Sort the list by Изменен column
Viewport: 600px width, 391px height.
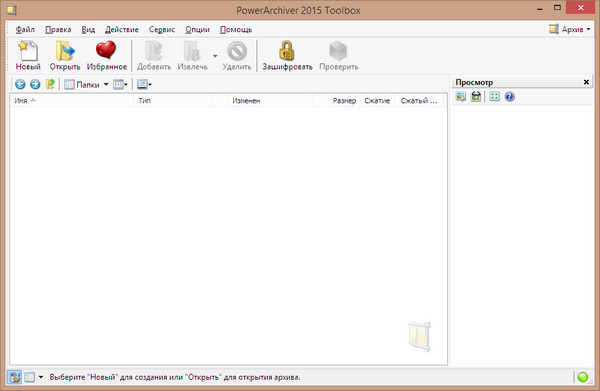270,101
